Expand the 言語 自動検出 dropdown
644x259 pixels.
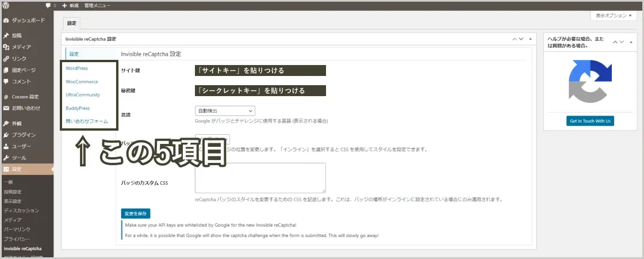pos(225,111)
